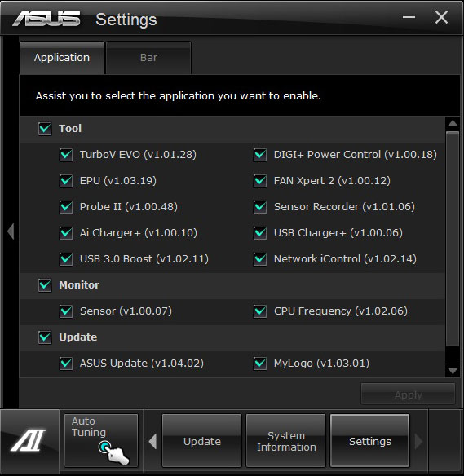
Task: Toggle the Network iControl checkbox
Action: click(x=260, y=259)
